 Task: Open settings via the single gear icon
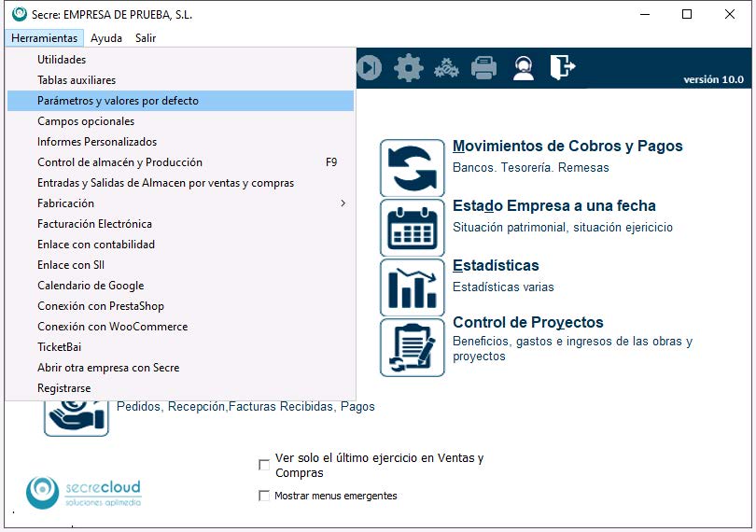click(408, 68)
